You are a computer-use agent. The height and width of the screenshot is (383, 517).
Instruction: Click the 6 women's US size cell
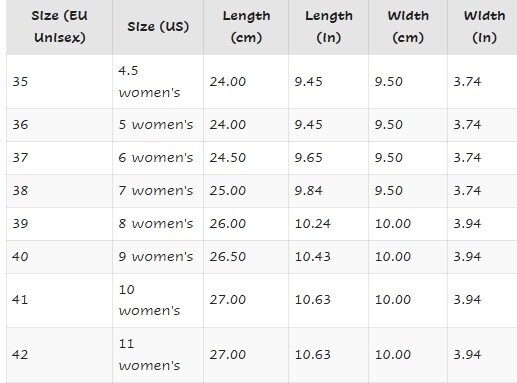pyautogui.click(x=158, y=158)
